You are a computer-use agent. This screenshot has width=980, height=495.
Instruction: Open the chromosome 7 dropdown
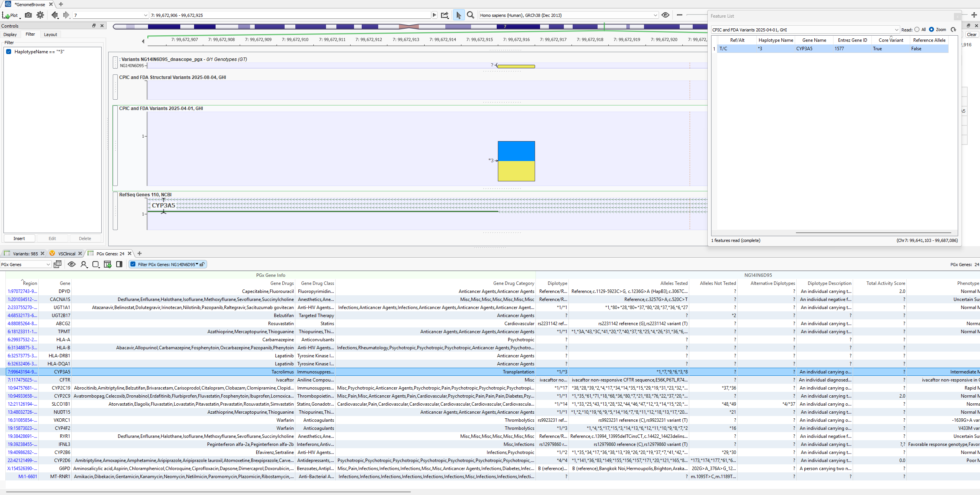click(110, 15)
